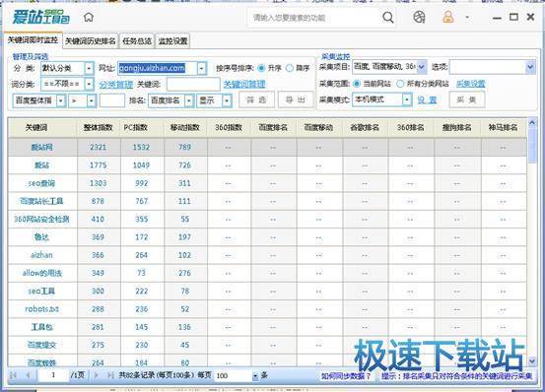
Task: Open the per-page 100 count dropdown
Action: click(255, 376)
